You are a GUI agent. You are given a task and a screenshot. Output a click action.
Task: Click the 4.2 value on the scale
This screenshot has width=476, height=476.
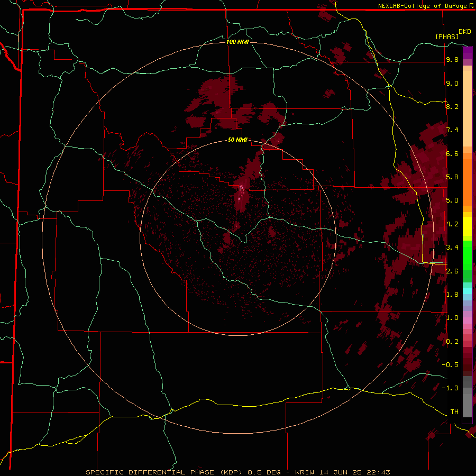click(452, 224)
